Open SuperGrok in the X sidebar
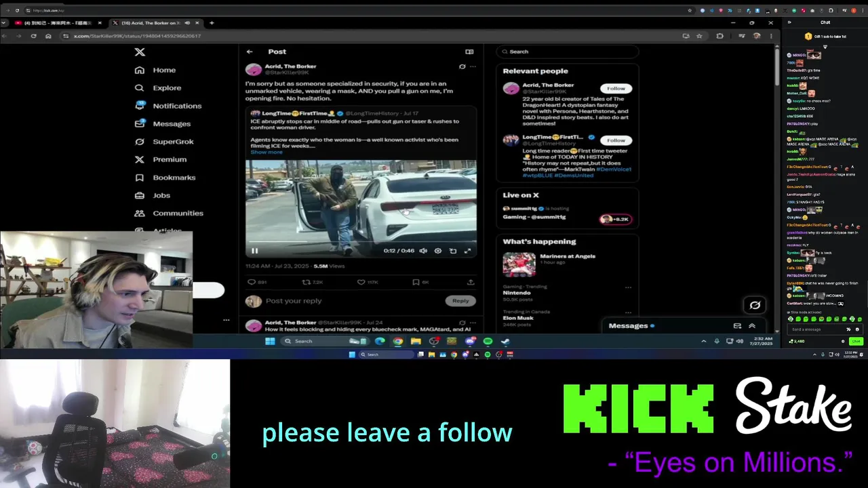Viewport: 868px width, 488px height. click(x=164, y=142)
